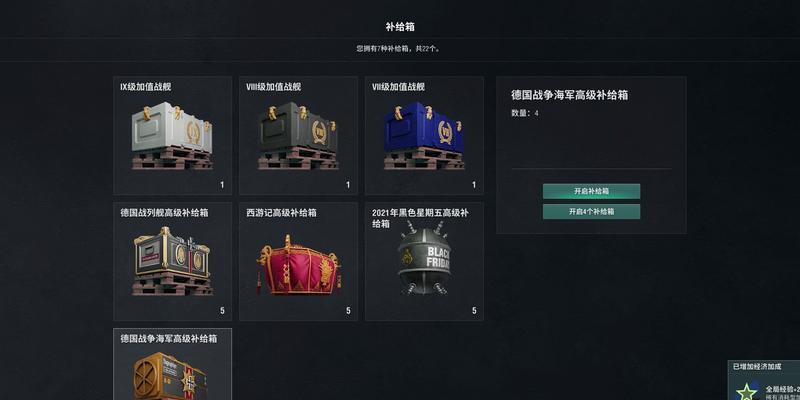Click the quantity count 5 on 西游记 card
Screen dimensions: 800x400
(348, 311)
